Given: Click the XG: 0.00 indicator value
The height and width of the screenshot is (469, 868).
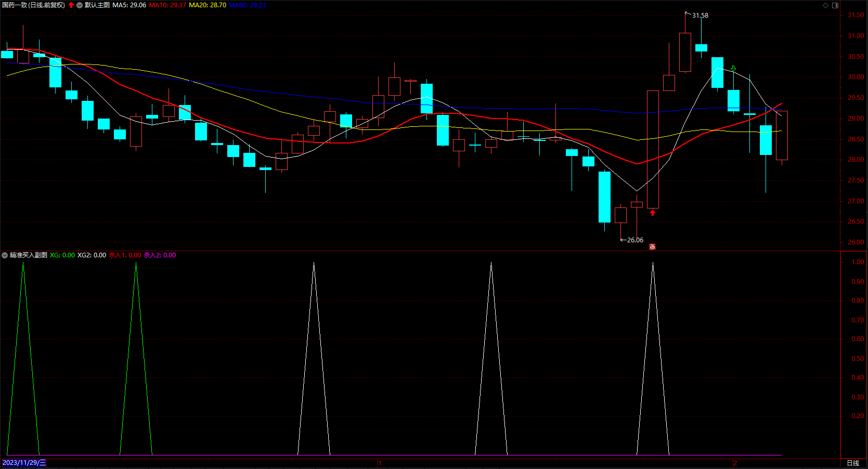Looking at the screenshot, I should point(62,255).
